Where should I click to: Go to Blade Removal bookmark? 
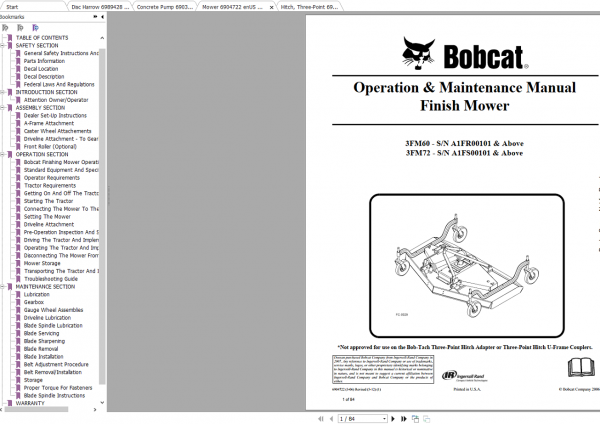[x=41, y=349]
